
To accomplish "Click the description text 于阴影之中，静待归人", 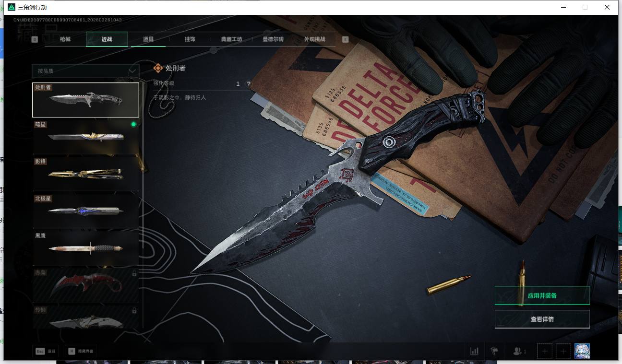I will point(179,97).
